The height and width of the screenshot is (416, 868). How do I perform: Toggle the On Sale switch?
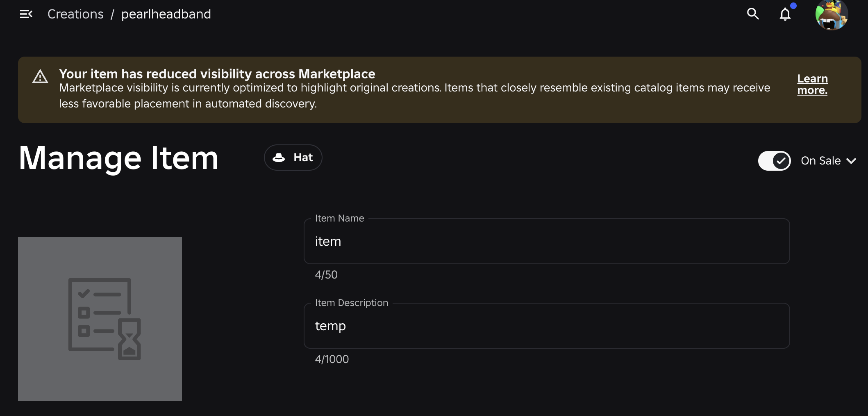click(774, 161)
